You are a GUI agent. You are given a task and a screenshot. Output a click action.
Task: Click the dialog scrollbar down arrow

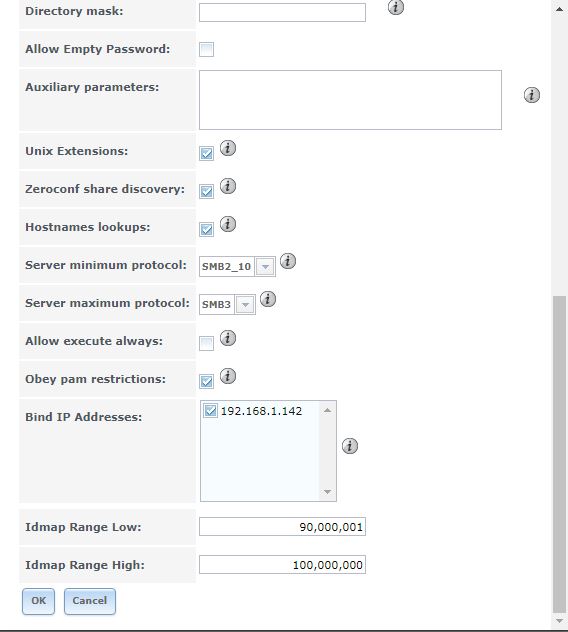point(559,621)
